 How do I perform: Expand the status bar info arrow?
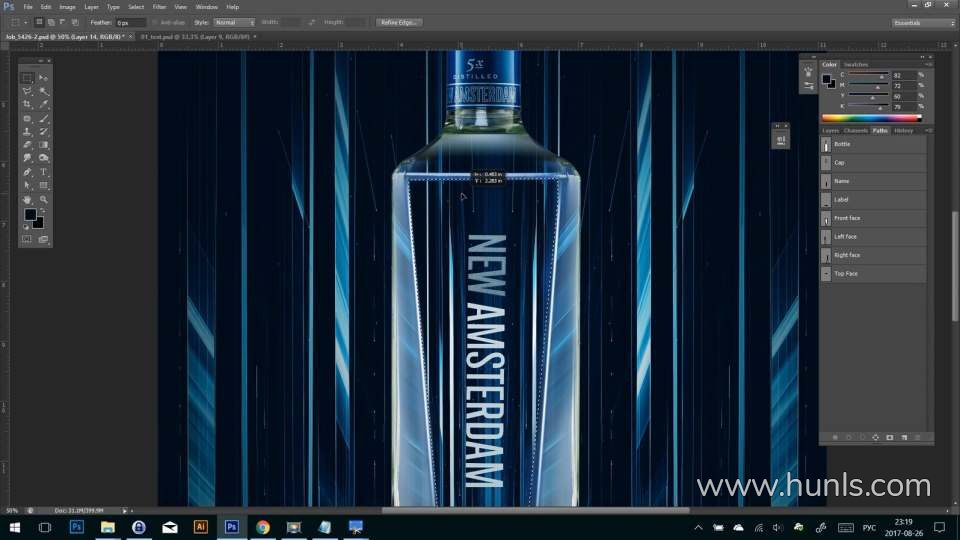125,511
